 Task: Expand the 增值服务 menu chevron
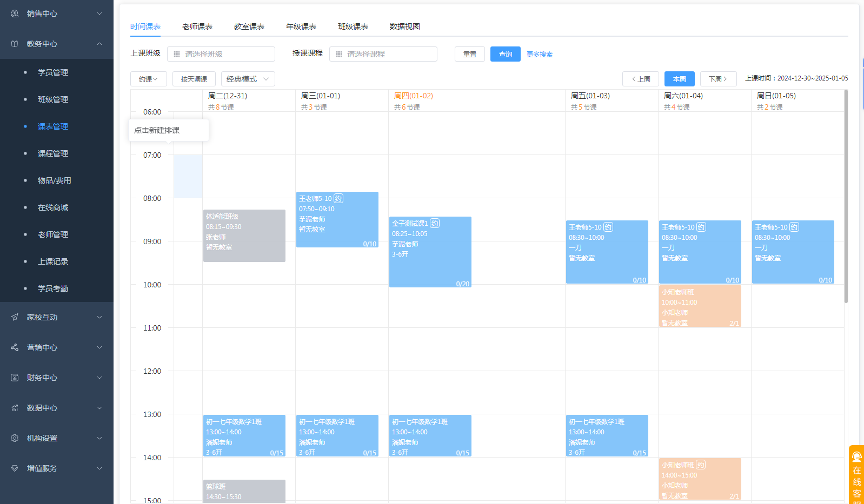point(99,468)
